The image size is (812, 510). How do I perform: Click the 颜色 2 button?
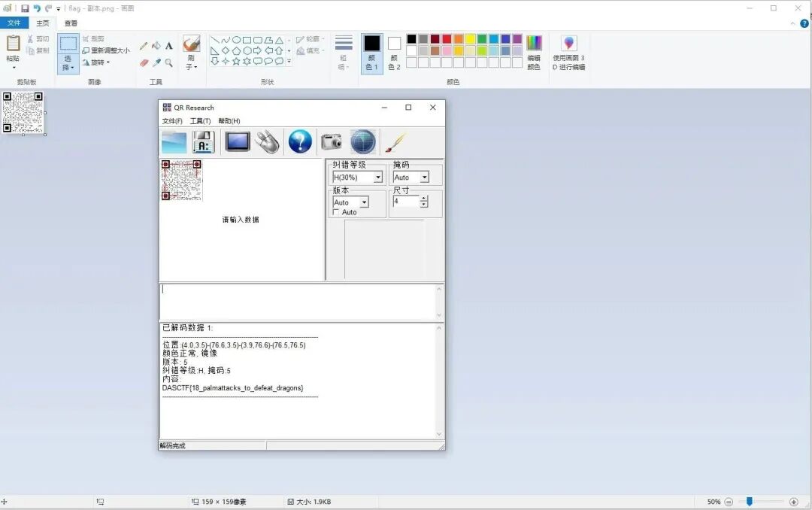click(394, 53)
